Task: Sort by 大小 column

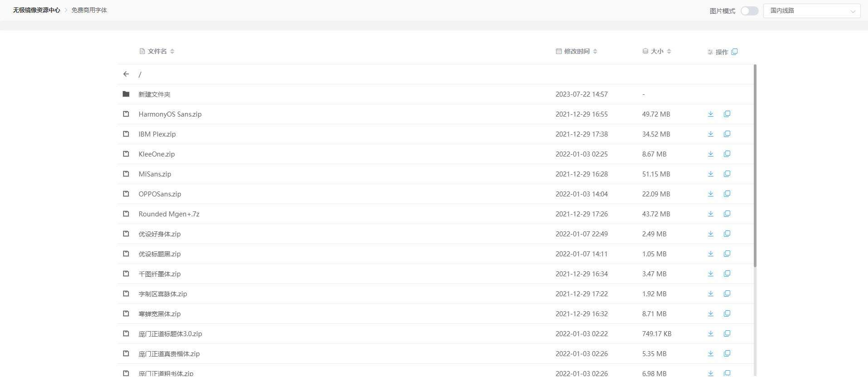Action: point(669,51)
